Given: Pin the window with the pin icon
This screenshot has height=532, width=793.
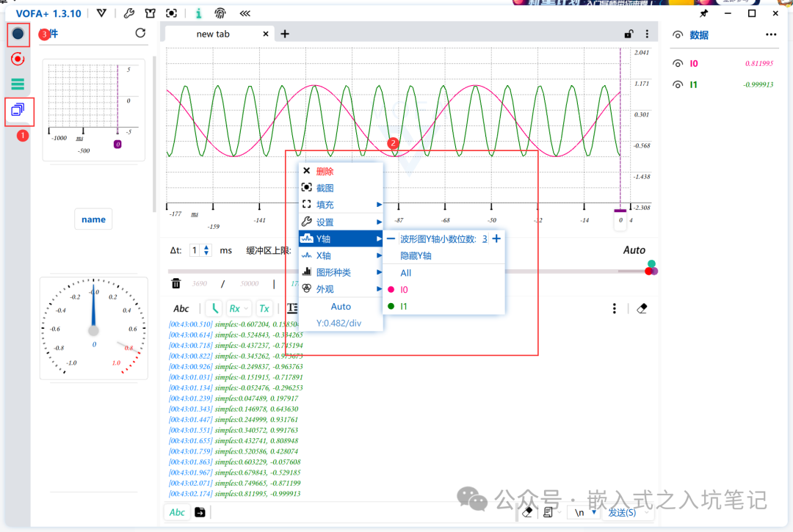Looking at the screenshot, I should [x=703, y=13].
